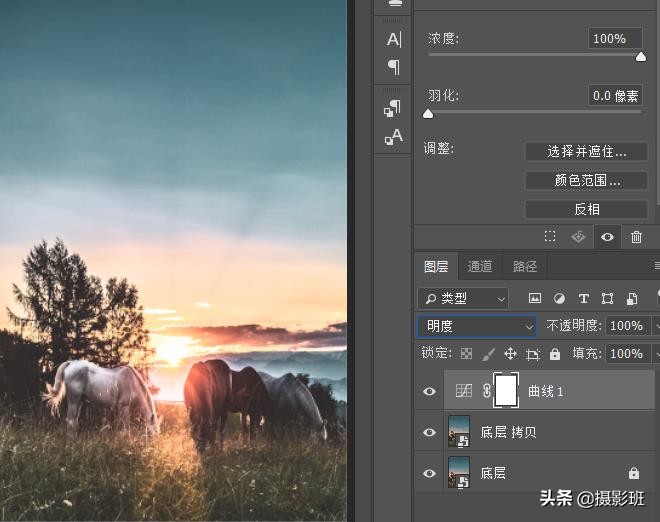Screen dimensions: 660x522
Task: Lock transparent pixels icon
Action: pos(466,354)
